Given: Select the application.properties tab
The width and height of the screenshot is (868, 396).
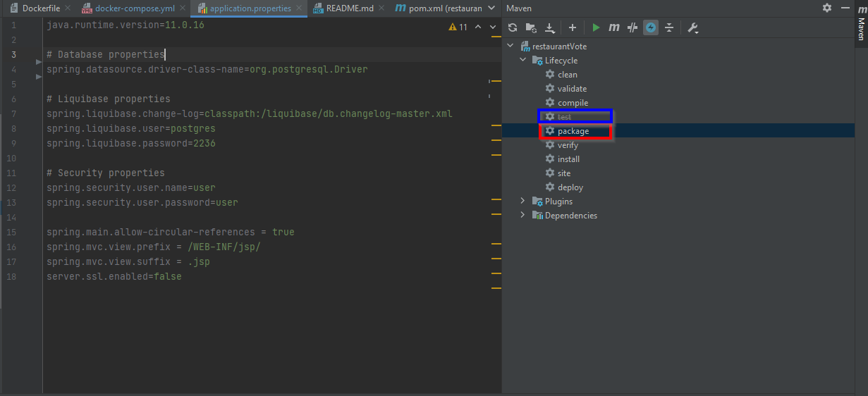Looking at the screenshot, I should (252, 8).
